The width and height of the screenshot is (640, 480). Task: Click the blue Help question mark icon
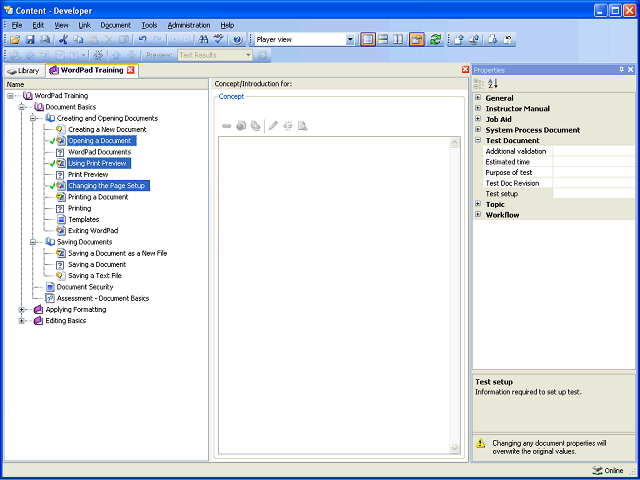click(x=238, y=40)
